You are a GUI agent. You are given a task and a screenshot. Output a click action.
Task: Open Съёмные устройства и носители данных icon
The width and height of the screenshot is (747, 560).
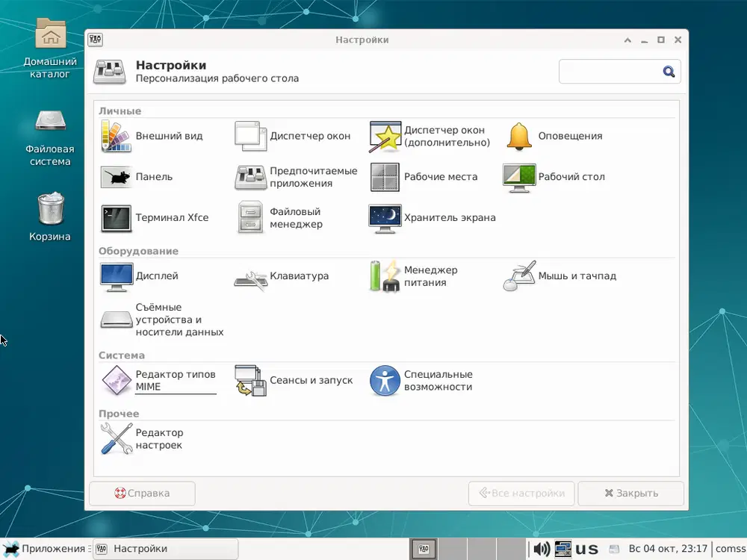(x=116, y=320)
